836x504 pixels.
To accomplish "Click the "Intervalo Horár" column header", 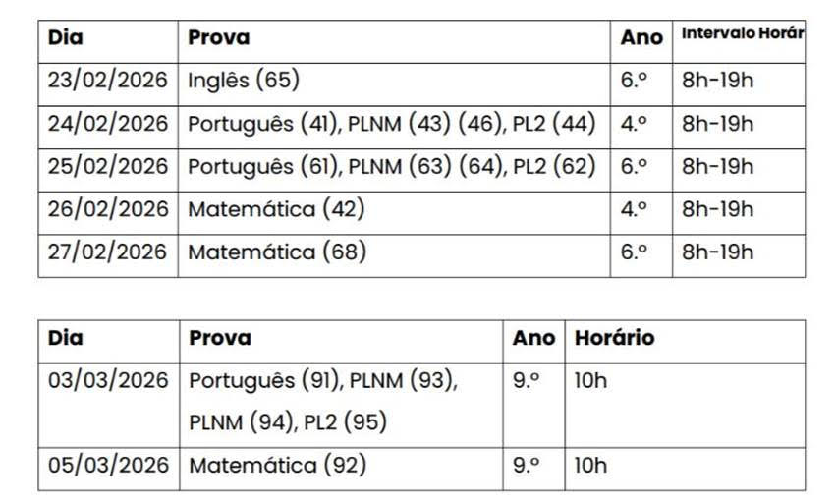I will (x=743, y=34).
